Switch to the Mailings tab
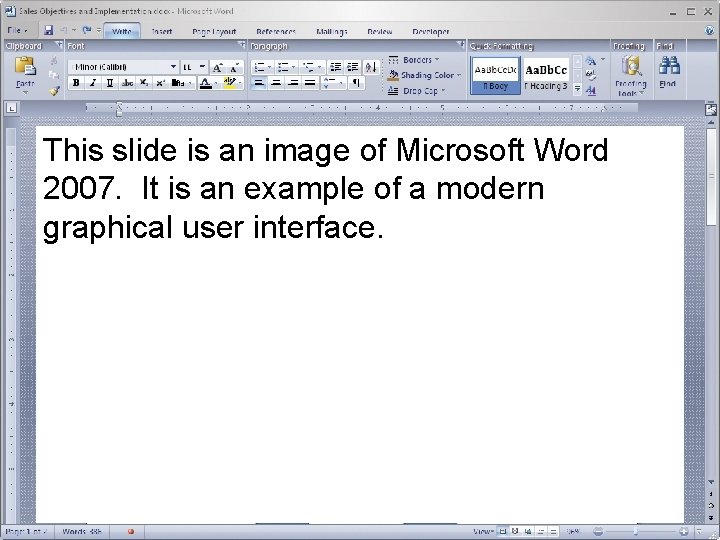This screenshot has height=540, width=720. (332, 32)
